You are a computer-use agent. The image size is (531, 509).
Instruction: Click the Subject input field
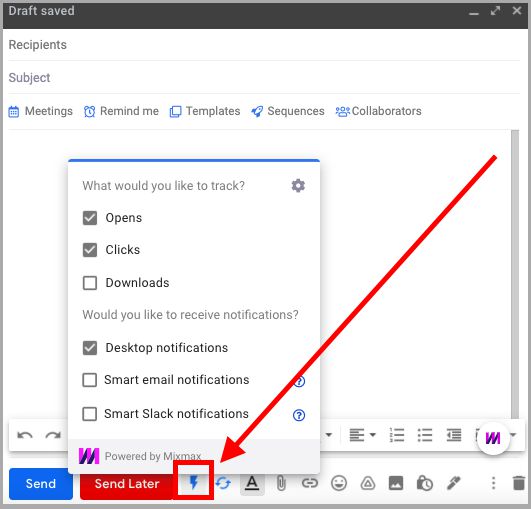(x=264, y=78)
